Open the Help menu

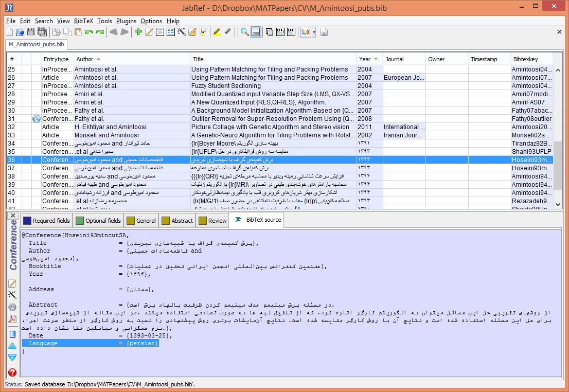click(173, 21)
